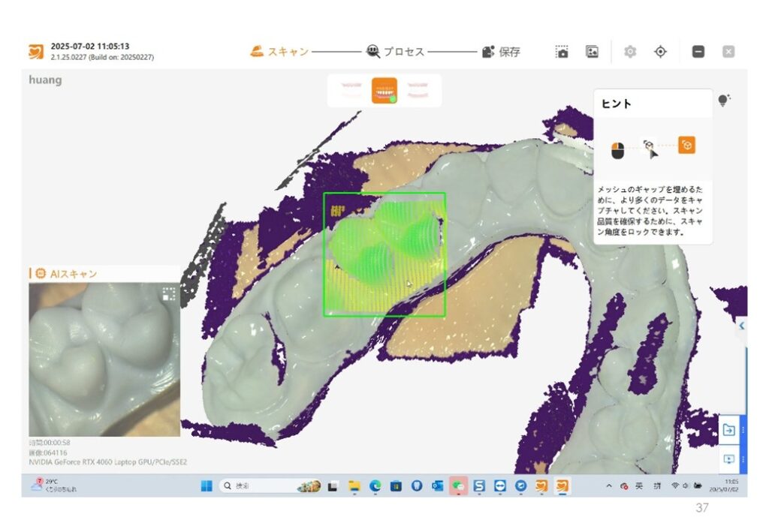This screenshot has width=769, height=532.
Task: Click the import folder icon on right edge
Action: (x=728, y=430)
